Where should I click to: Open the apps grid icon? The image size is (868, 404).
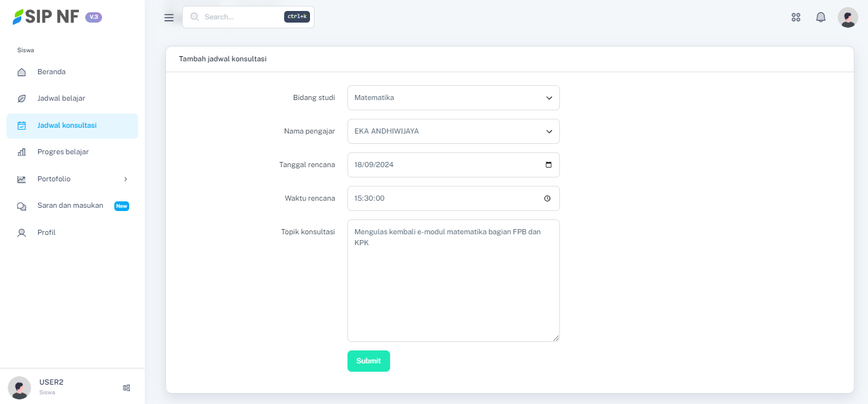pos(796,17)
